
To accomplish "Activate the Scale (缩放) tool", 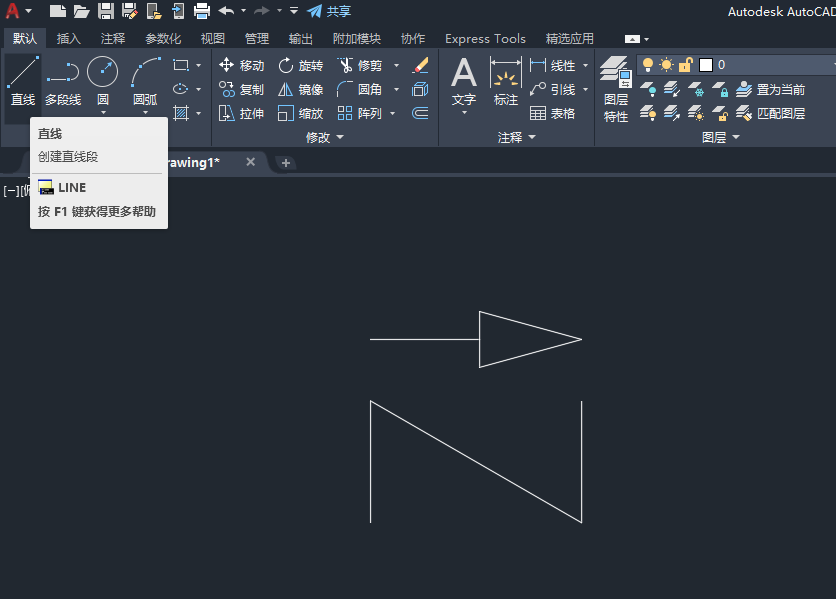I will tap(300, 114).
